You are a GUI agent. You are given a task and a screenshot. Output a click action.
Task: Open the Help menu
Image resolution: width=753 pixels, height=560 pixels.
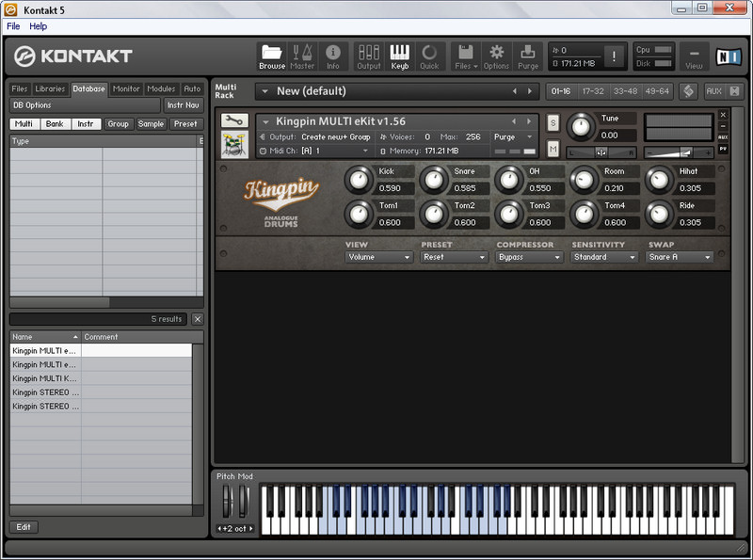pos(38,26)
